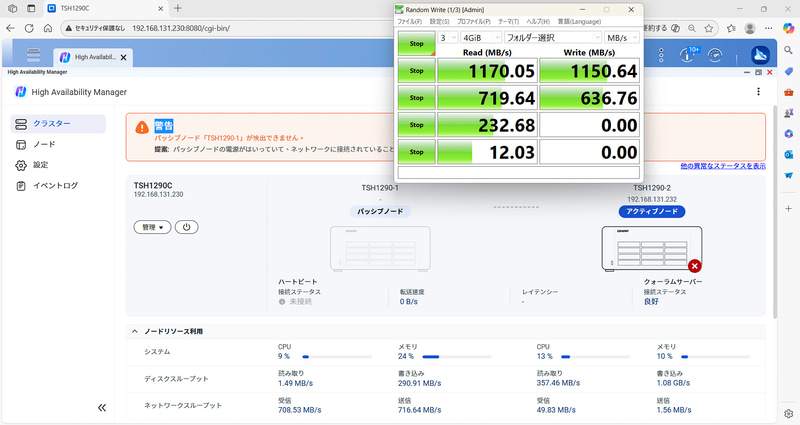Collapse the ノードリソース利用 section
The width and height of the screenshot is (800, 425).
[135, 331]
